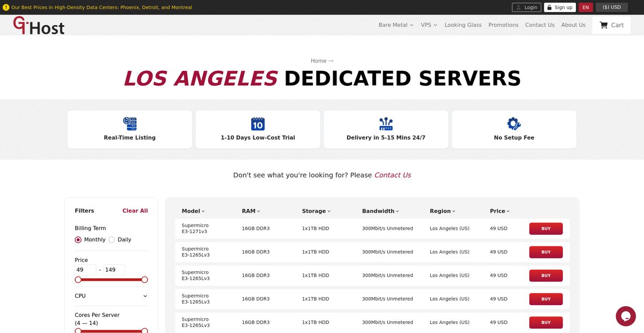
Task: Click the Real-Time Listing card label
Action: coord(130,137)
